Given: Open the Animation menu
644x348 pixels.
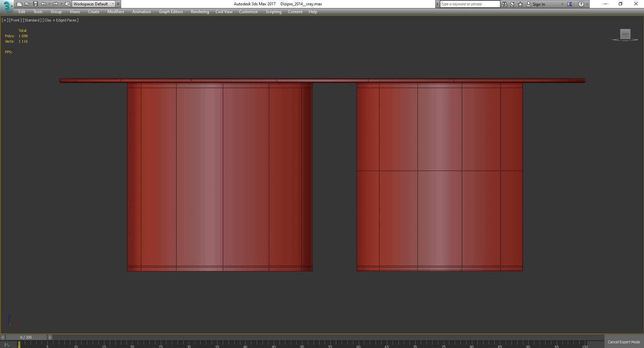Looking at the screenshot, I should (142, 12).
